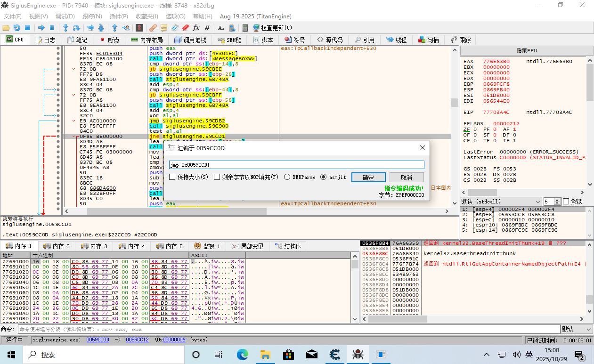Click the Step Into arrow icon
The height and width of the screenshot is (364, 594).
[65, 28]
